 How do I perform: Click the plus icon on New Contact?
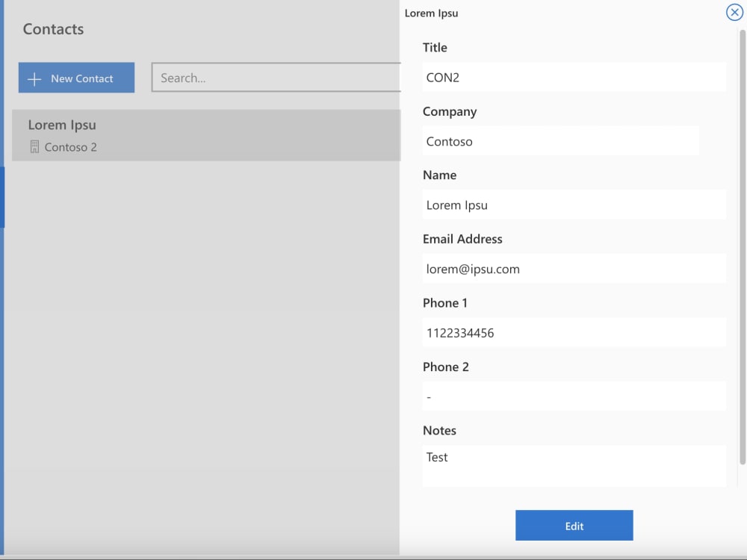pos(34,77)
